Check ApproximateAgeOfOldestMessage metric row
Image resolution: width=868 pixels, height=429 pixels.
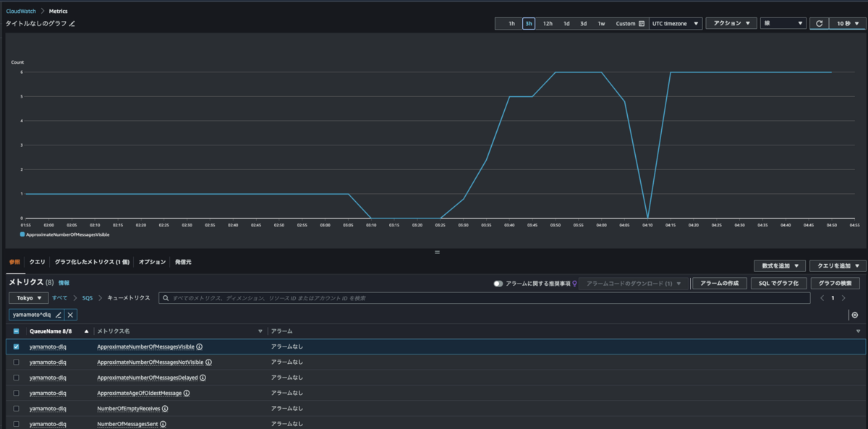(x=17, y=393)
